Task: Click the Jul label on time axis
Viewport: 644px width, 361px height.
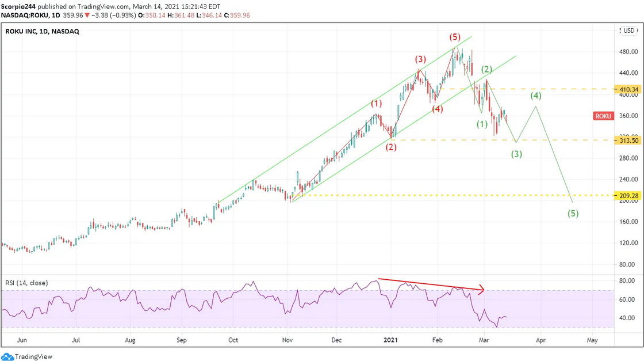Action: pyautogui.click(x=75, y=340)
